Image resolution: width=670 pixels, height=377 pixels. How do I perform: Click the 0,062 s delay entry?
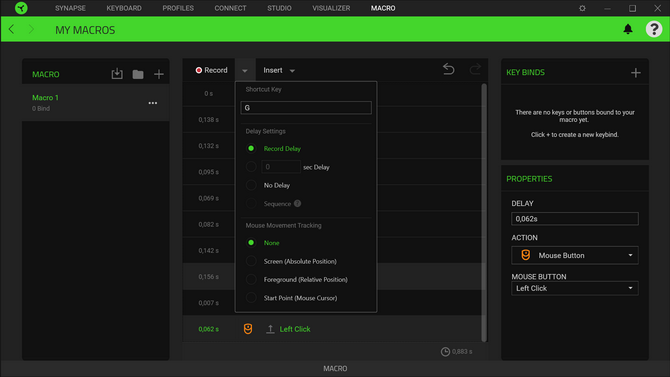[209, 329]
